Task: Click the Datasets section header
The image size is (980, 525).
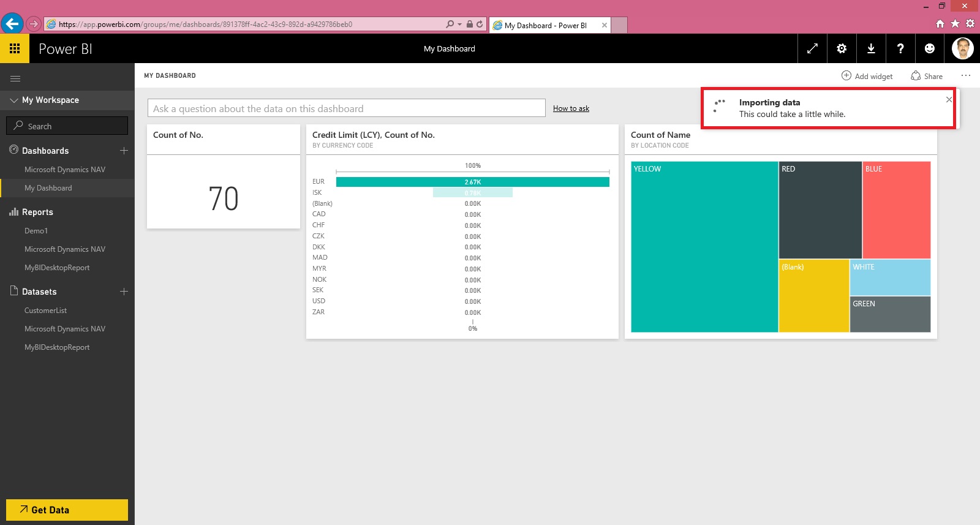Action: click(x=39, y=292)
